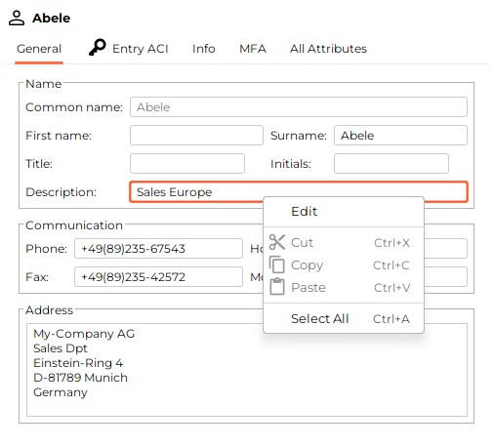Open the Info tab
The image size is (494, 448).
tap(204, 49)
